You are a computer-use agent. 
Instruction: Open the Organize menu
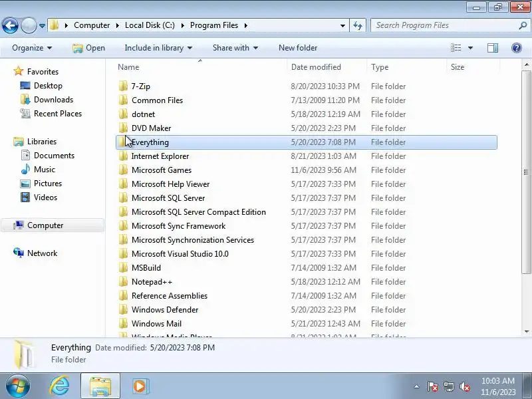pos(32,48)
